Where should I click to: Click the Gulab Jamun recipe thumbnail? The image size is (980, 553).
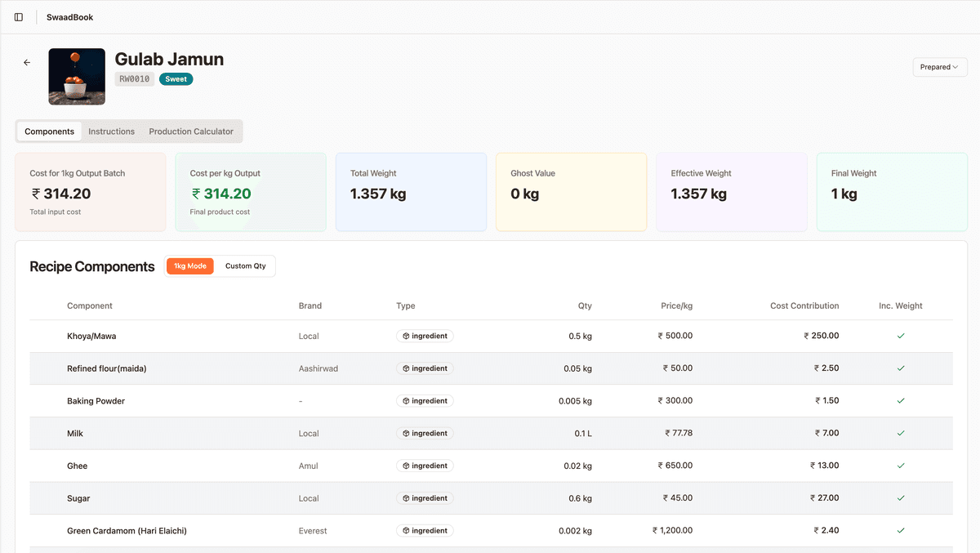[77, 76]
